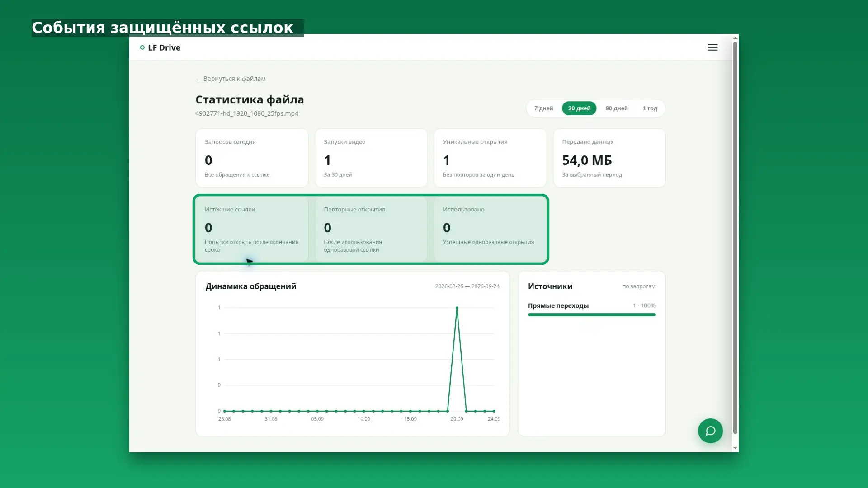Click the chart peak point at 20.09
This screenshot has height=488, width=868.
pos(457,308)
